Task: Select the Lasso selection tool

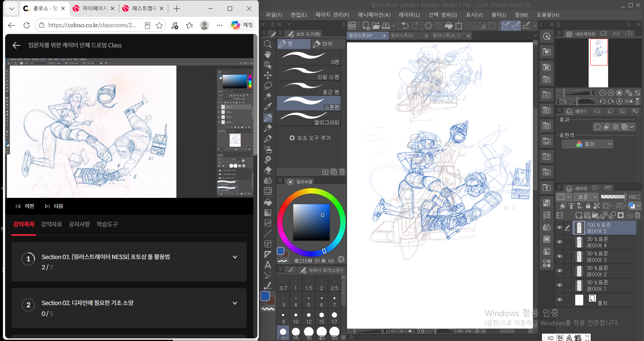Action: [x=267, y=86]
